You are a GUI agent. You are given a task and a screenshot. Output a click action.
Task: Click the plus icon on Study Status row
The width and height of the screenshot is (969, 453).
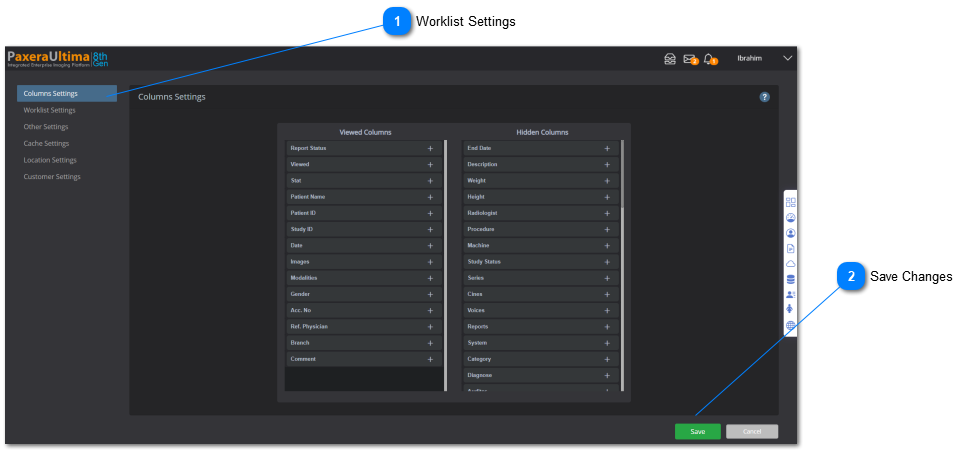[x=607, y=262]
